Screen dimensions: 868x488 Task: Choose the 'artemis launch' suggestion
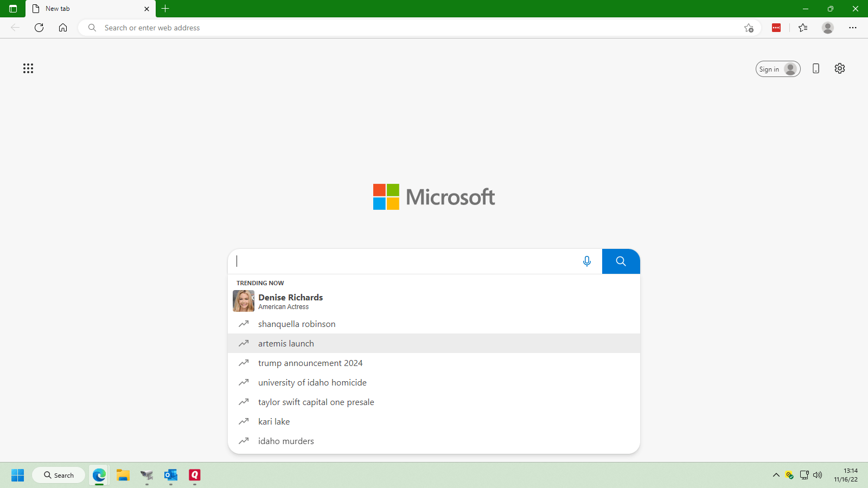(434, 343)
